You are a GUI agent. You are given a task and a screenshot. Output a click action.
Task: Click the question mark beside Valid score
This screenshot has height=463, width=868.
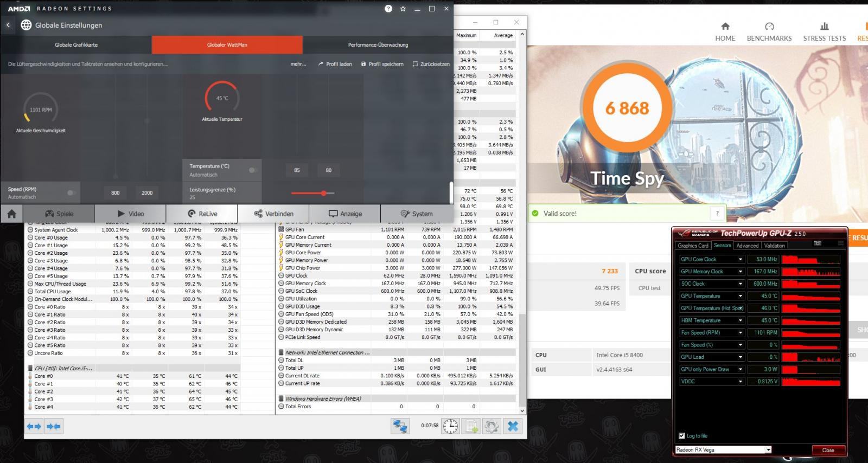click(717, 214)
